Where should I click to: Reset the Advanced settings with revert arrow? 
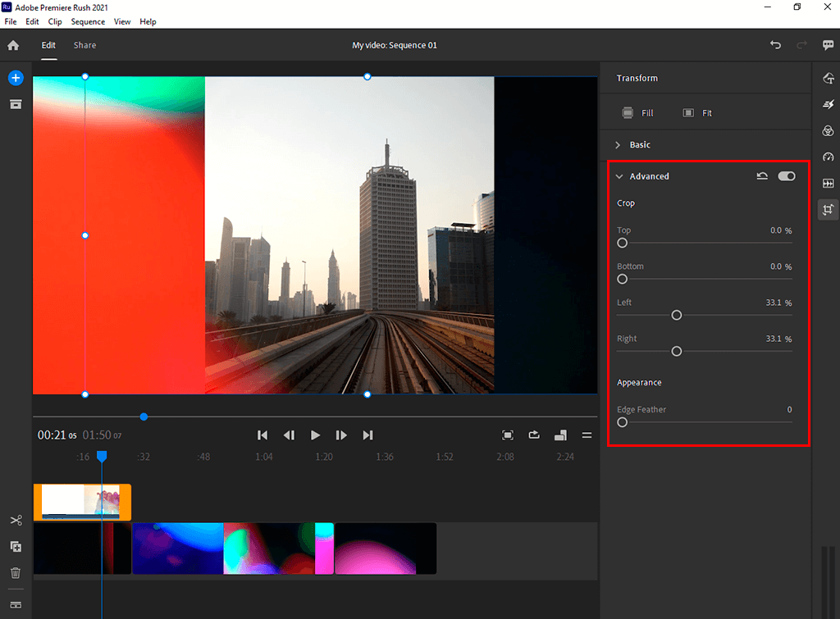pos(762,176)
